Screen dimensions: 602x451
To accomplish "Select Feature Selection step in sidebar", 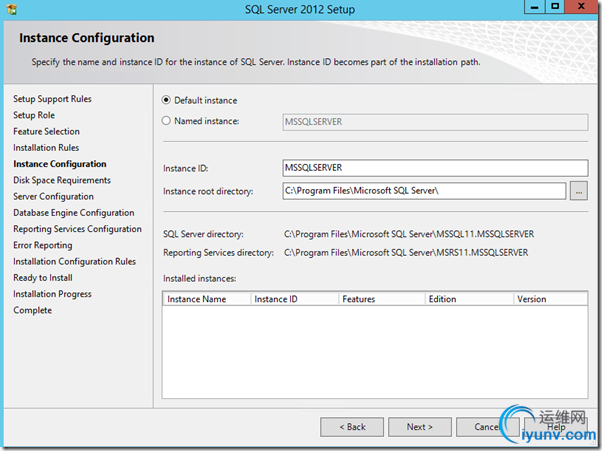I will [x=46, y=132].
